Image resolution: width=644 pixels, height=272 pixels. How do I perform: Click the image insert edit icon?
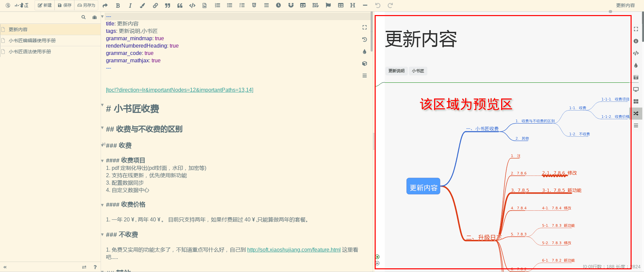[315, 5]
